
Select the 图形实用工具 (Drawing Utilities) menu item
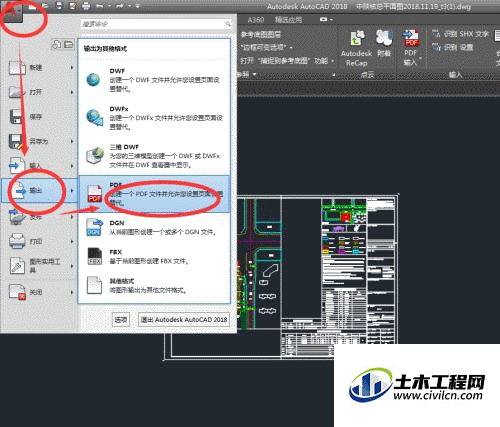tap(40, 266)
